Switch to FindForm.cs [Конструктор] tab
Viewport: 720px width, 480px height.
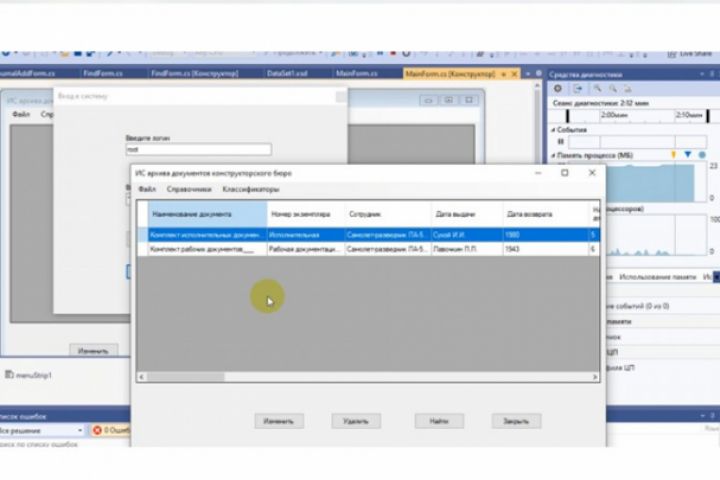pyautogui.click(x=195, y=73)
